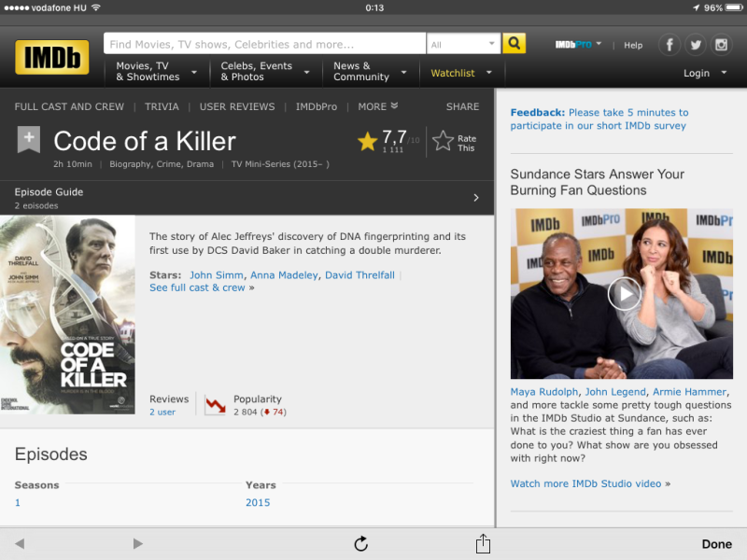Tap the yellow search magnifier button
Image resolution: width=747 pixels, height=560 pixels.
tap(514, 43)
